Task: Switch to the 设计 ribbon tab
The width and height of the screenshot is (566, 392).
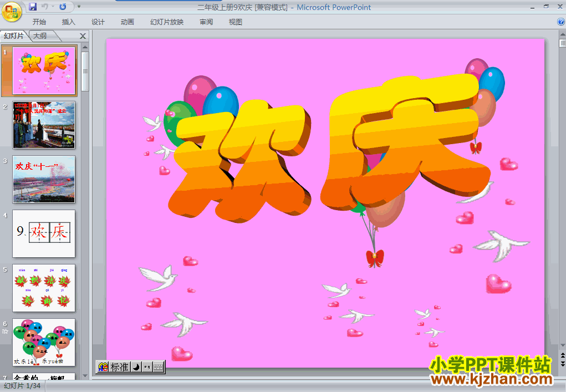Action: tap(98, 22)
